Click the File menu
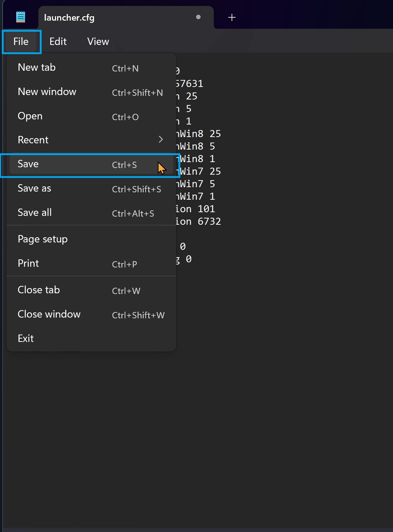The width and height of the screenshot is (393, 532). tap(21, 42)
